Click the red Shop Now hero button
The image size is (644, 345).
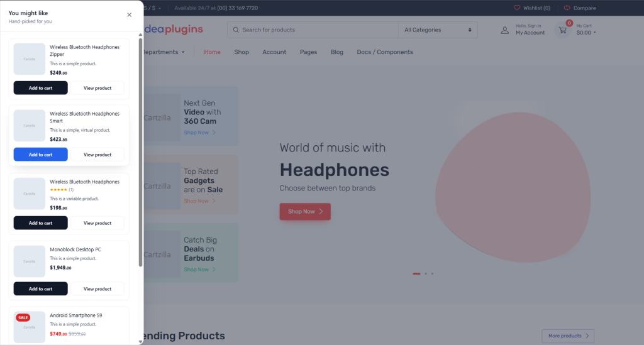point(305,212)
